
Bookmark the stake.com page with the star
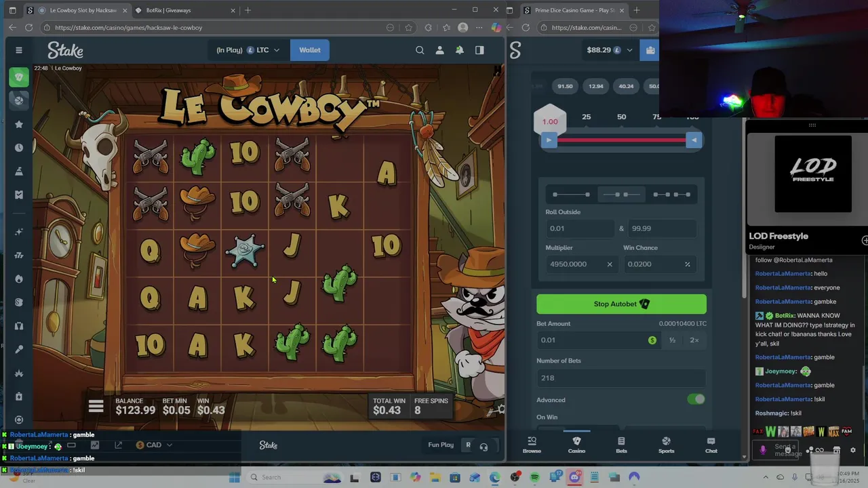tap(408, 28)
